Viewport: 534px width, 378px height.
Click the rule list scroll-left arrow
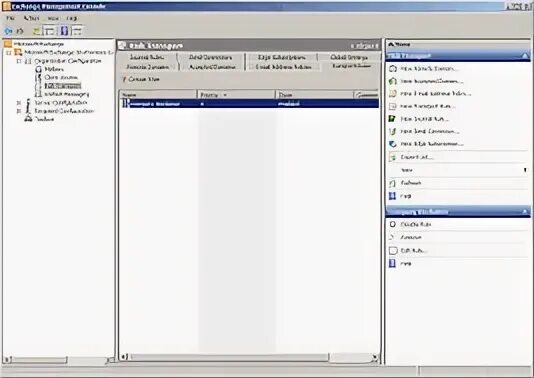click(x=124, y=357)
